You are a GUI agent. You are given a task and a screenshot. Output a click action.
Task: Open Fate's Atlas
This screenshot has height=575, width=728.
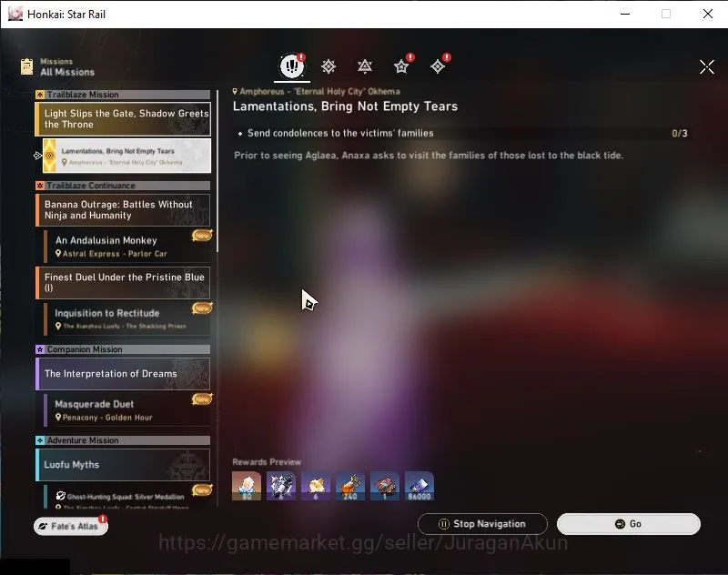tap(71, 526)
